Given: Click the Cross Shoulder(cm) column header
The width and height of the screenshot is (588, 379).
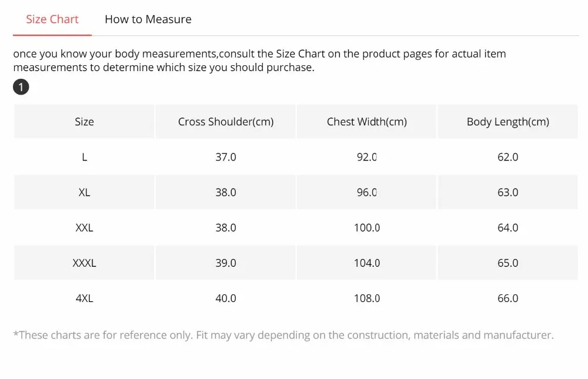Looking at the screenshot, I should (226, 122).
